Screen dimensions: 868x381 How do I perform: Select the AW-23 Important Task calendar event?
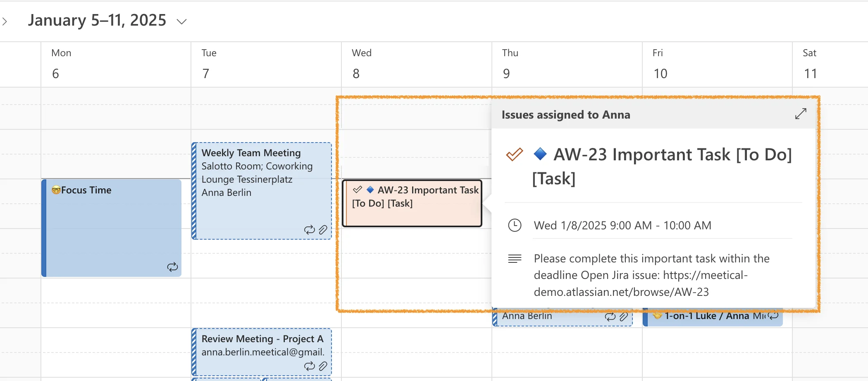[412, 203]
